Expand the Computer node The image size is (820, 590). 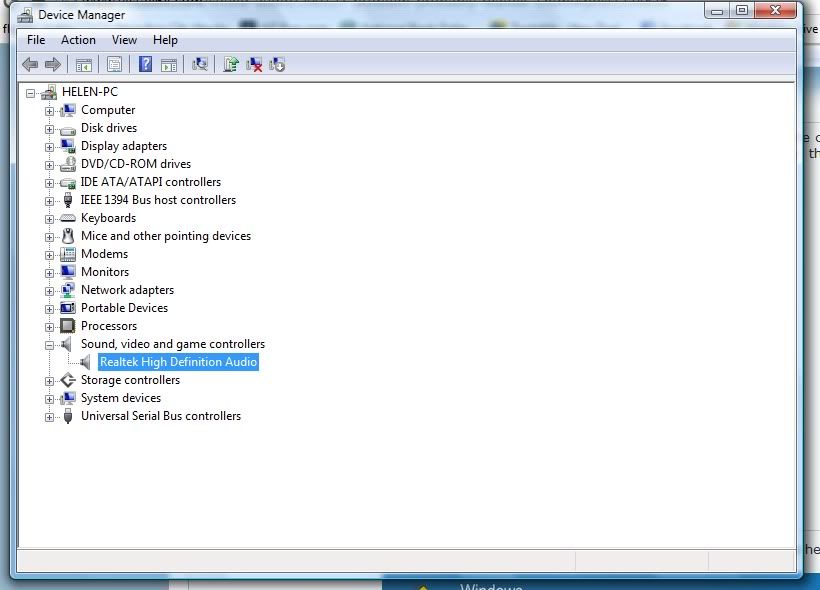coord(49,111)
